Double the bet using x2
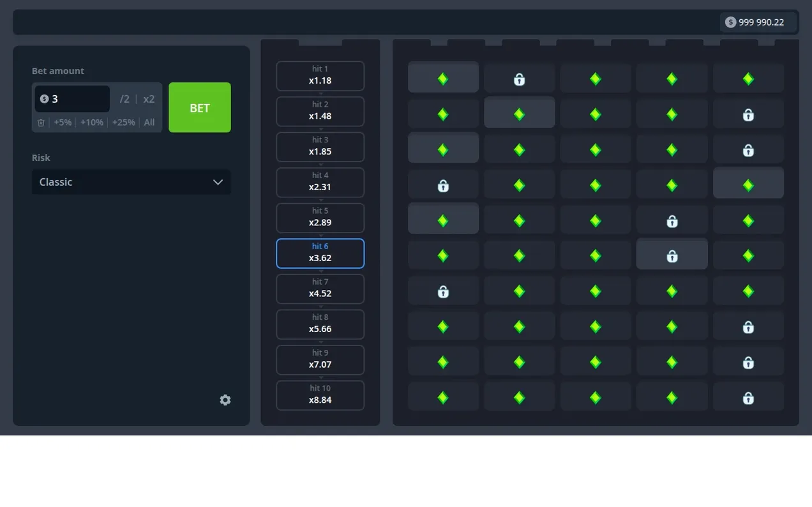812x507 pixels. [x=149, y=99]
